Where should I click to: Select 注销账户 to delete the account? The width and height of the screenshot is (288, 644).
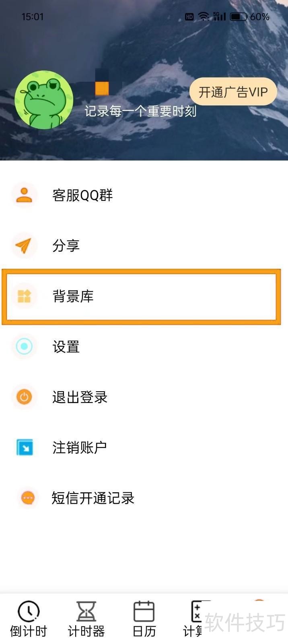click(x=79, y=447)
